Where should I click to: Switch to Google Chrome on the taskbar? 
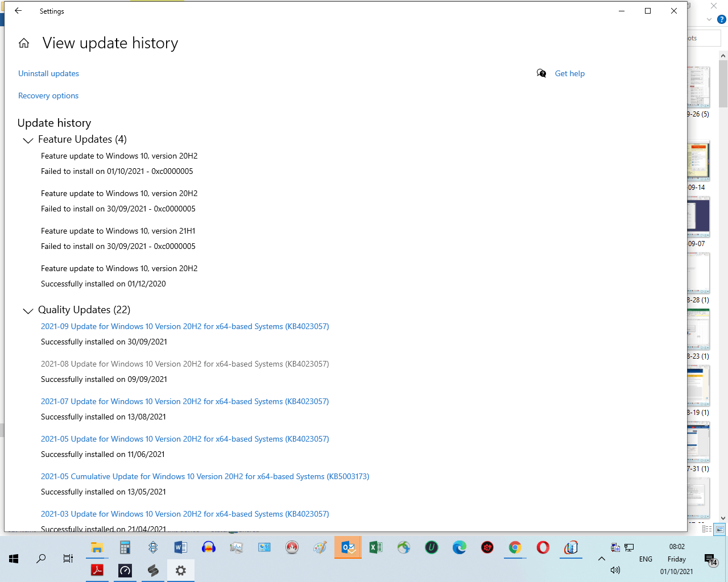coord(515,547)
